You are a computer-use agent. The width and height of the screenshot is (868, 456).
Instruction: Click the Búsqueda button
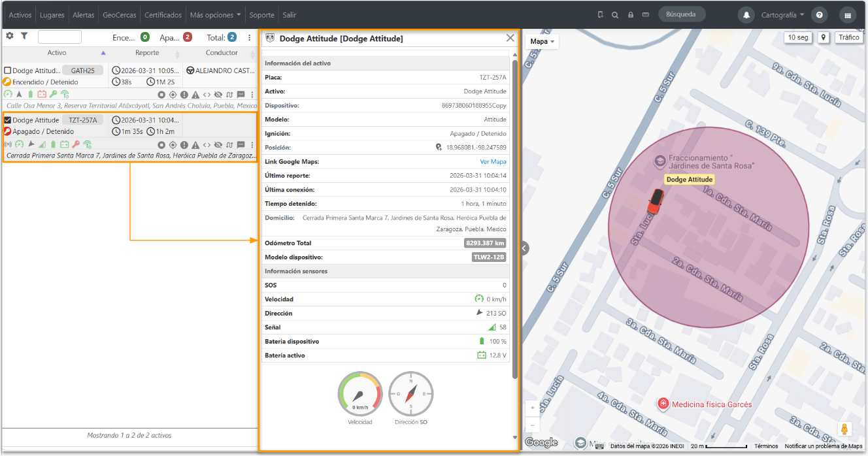(682, 14)
